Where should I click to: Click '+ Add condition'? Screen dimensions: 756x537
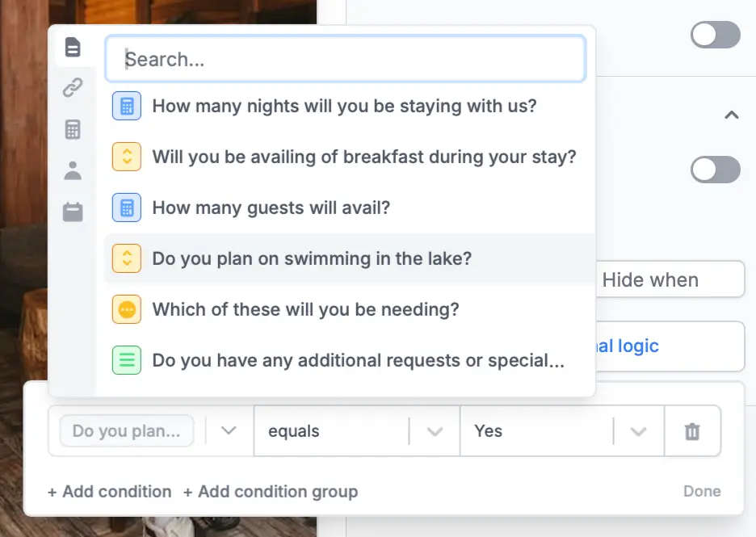click(x=110, y=492)
